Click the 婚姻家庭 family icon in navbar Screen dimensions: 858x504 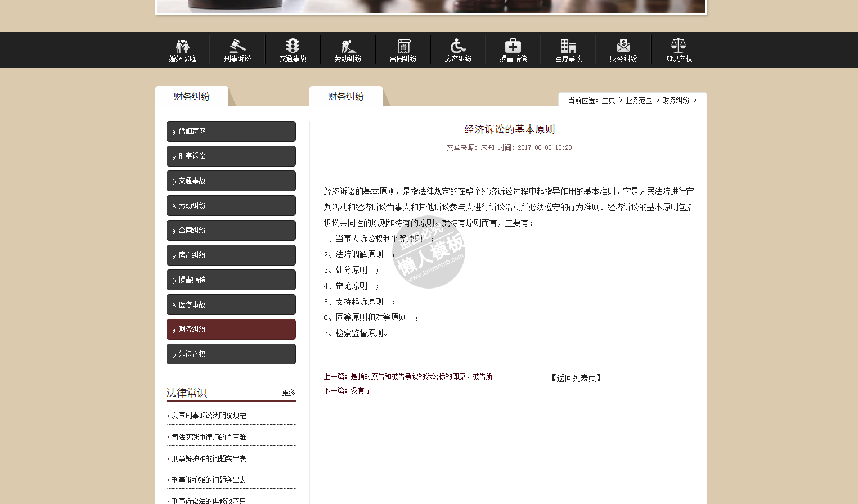pyautogui.click(x=182, y=46)
